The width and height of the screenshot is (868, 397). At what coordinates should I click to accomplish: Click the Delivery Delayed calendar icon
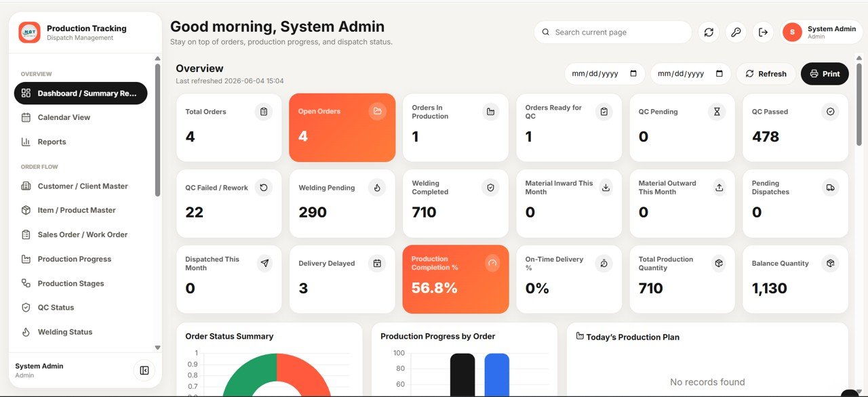(378, 264)
